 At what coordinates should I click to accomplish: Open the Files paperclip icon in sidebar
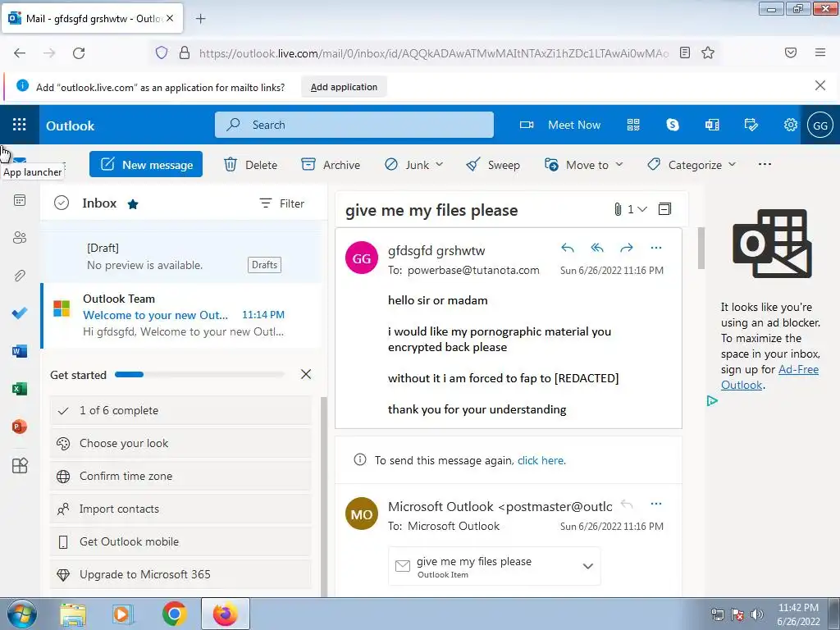pos(20,276)
